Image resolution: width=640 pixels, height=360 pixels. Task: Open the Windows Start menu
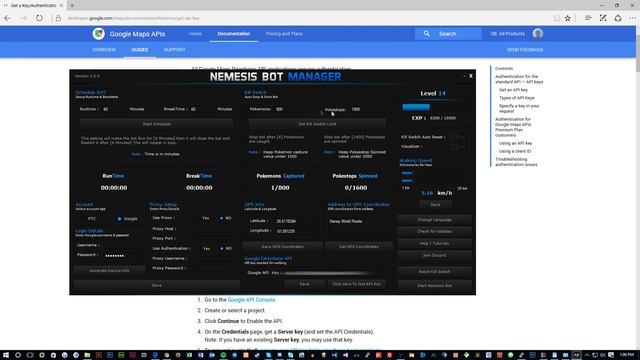pyautogui.click(x=6, y=355)
